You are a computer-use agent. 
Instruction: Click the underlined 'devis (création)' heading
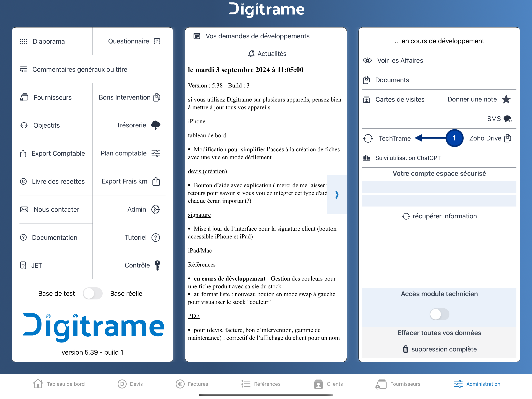pyautogui.click(x=207, y=171)
